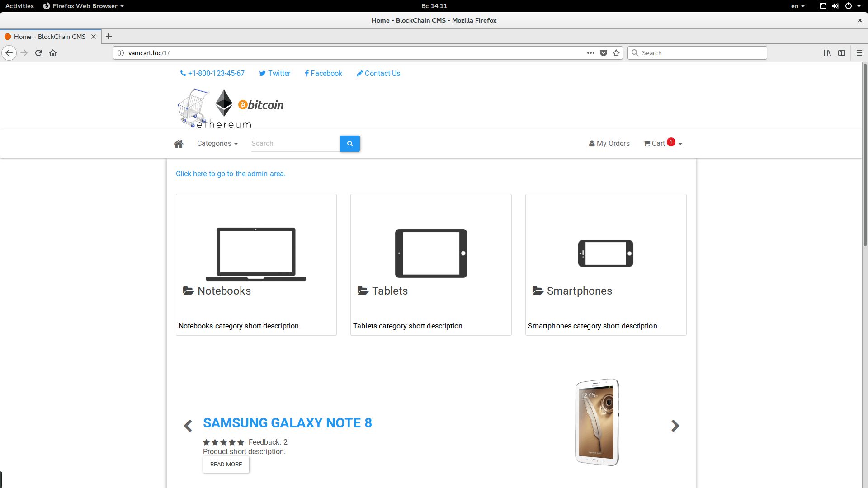Bookmark this page with star icon
This screenshot has width=868, height=488.
(616, 53)
